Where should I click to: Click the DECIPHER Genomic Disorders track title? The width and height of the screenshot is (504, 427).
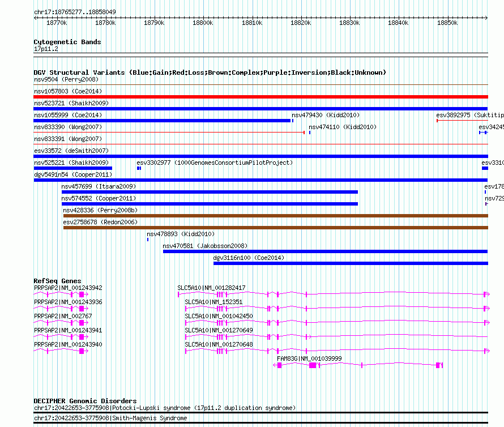(x=85, y=401)
